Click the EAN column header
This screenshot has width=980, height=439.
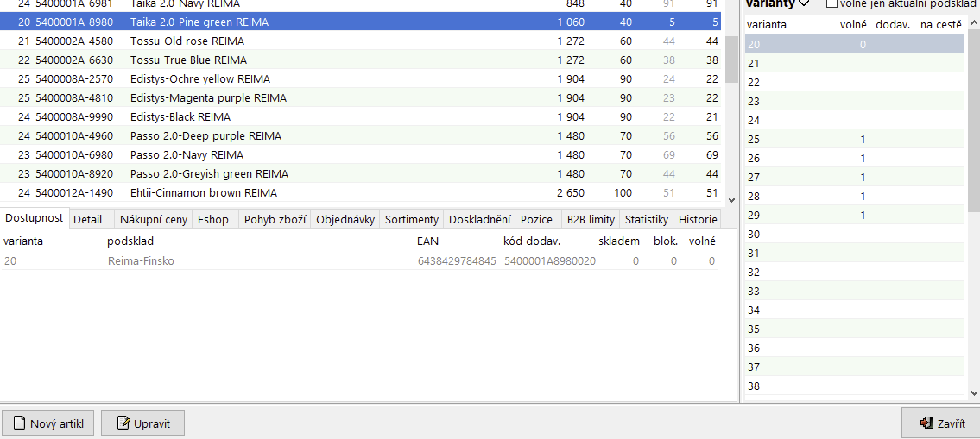[x=427, y=241]
